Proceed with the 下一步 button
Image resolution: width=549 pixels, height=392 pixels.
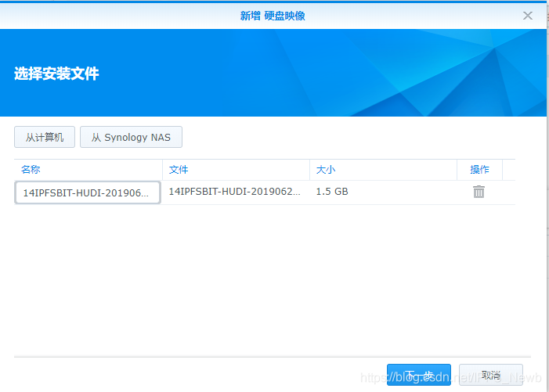click(419, 375)
